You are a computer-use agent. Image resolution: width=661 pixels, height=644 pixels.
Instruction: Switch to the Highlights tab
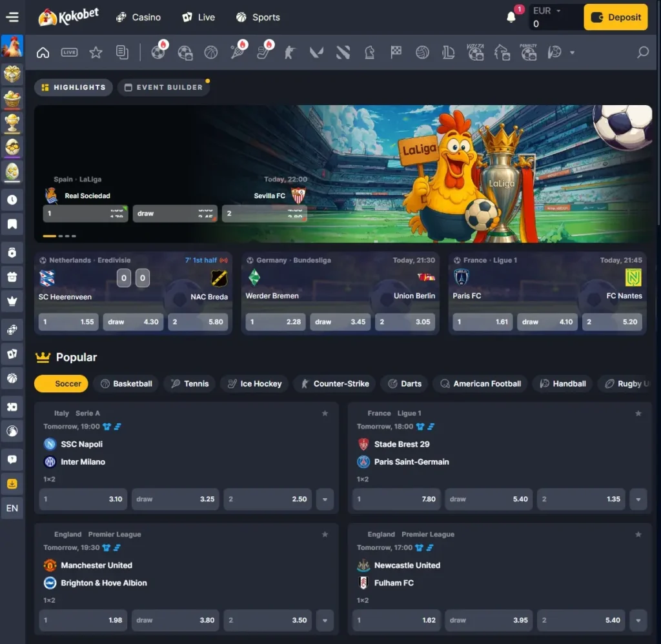pyautogui.click(x=74, y=87)
